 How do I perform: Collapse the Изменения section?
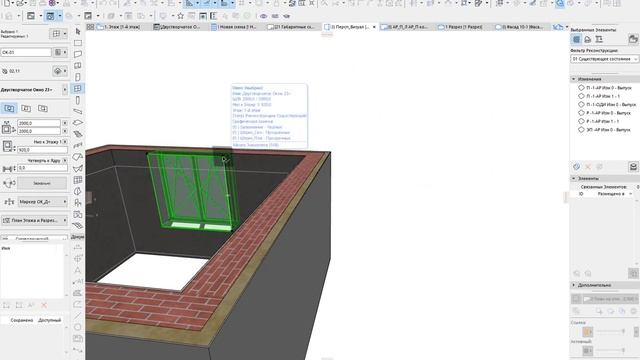(574, 79)
